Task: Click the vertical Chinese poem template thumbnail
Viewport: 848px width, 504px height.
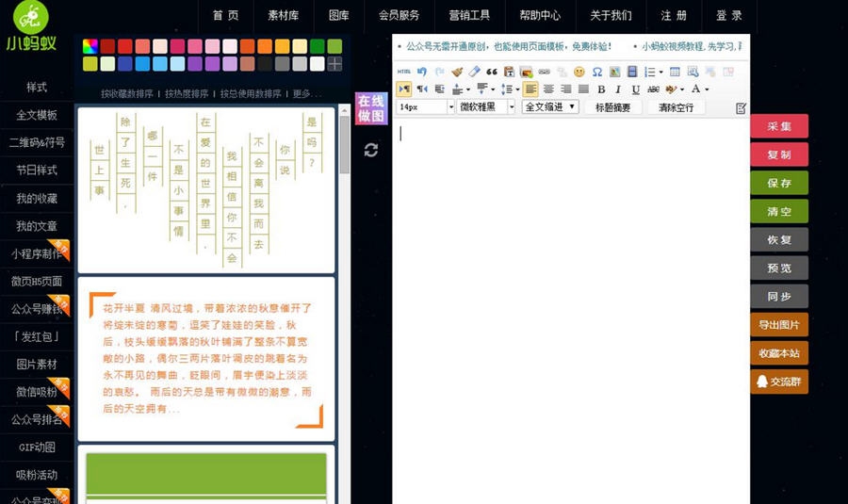Action: click(206, 189)
